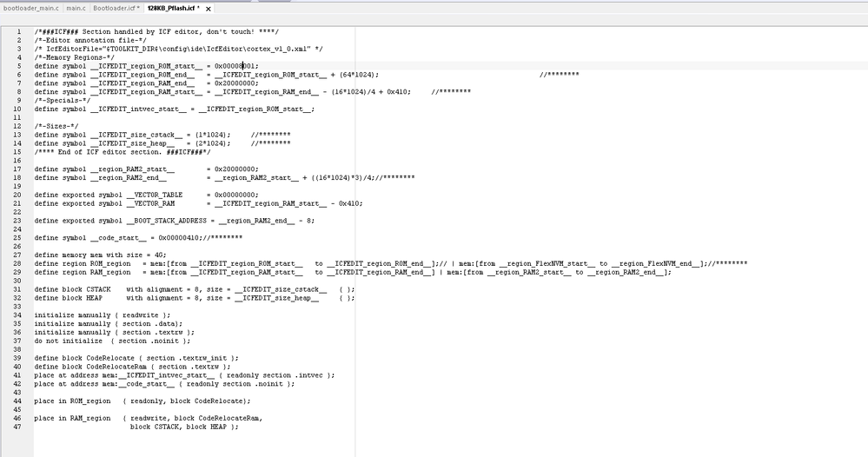Click RAM_region in the line 29 definition

pos(110,272)
